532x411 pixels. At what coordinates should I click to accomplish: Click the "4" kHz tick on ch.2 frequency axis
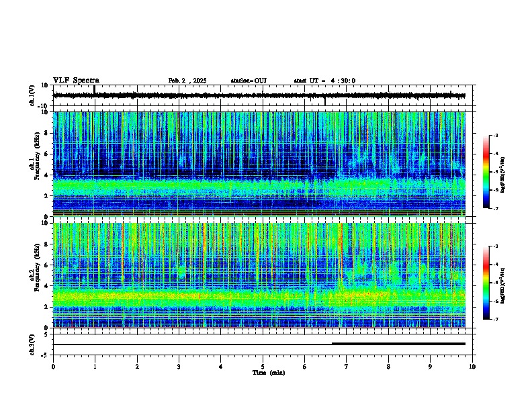click(x=48, y=286)
